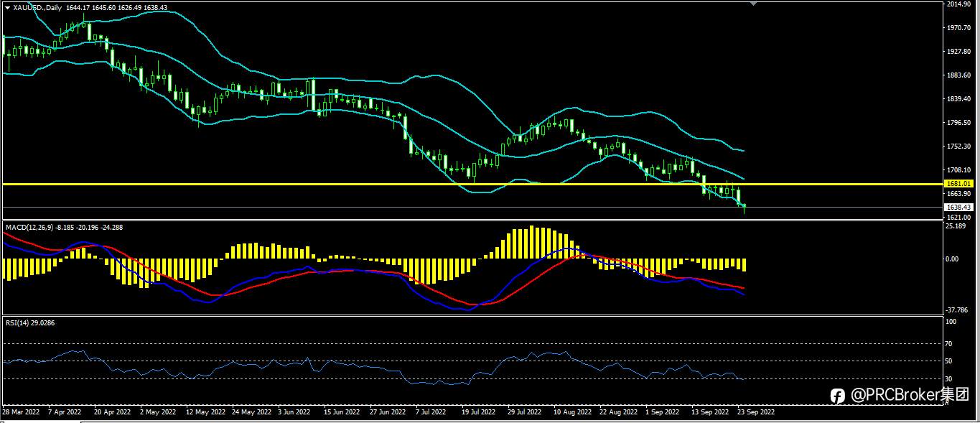This screenshot has width=980, height=423.
Task: Open the chart dropdown triangle beside XAUUSD title
Action: pyautogui.click(x=7, y=7)
